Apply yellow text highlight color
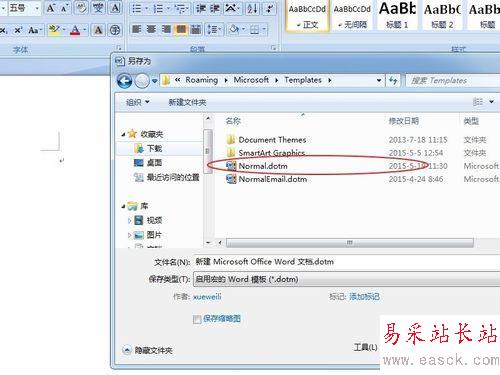This screenshot has height=375, width=500. pos(54,30)
